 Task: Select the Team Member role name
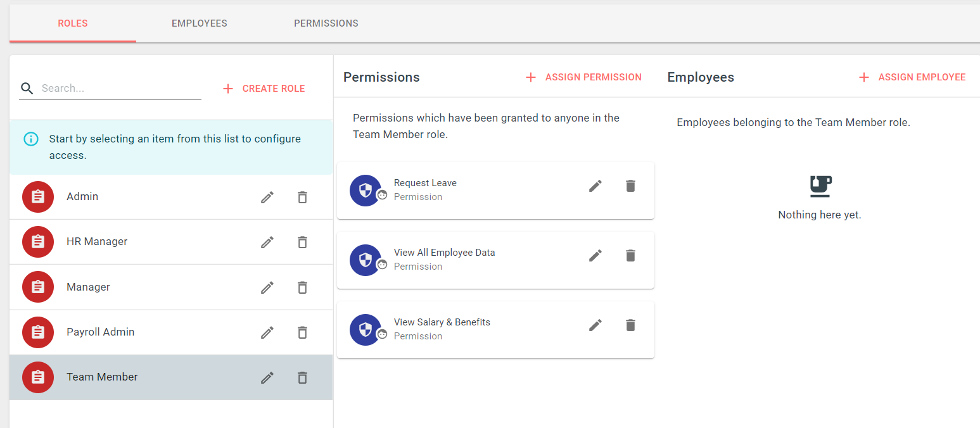pos(102,377)
